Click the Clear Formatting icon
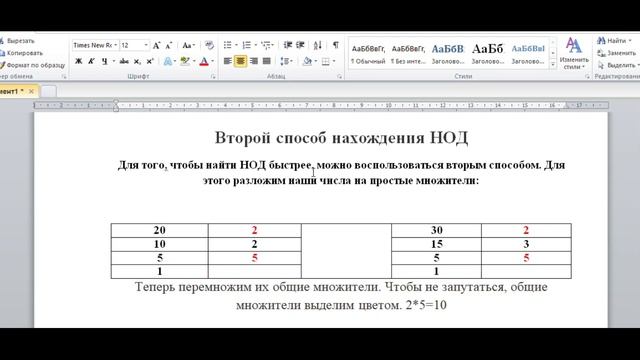Image resolution: width=640 pixels, height=360 pixels. (209, 45)
